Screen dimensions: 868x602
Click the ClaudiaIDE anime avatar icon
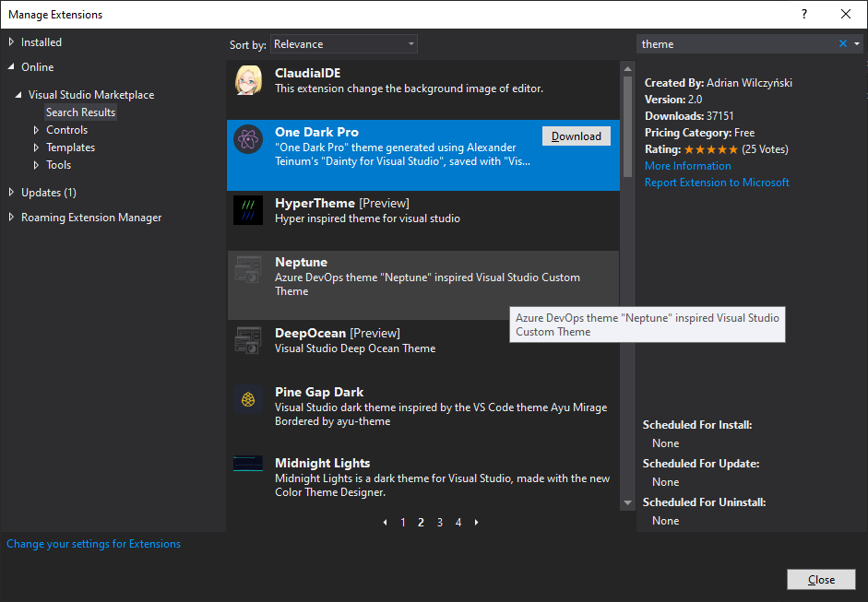(x=248, y=80)
